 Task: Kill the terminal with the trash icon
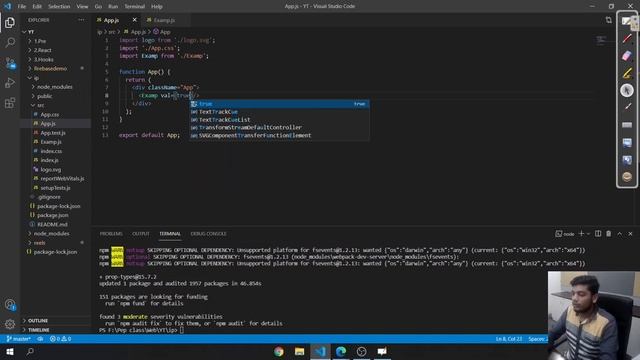(x=609, y=233)
